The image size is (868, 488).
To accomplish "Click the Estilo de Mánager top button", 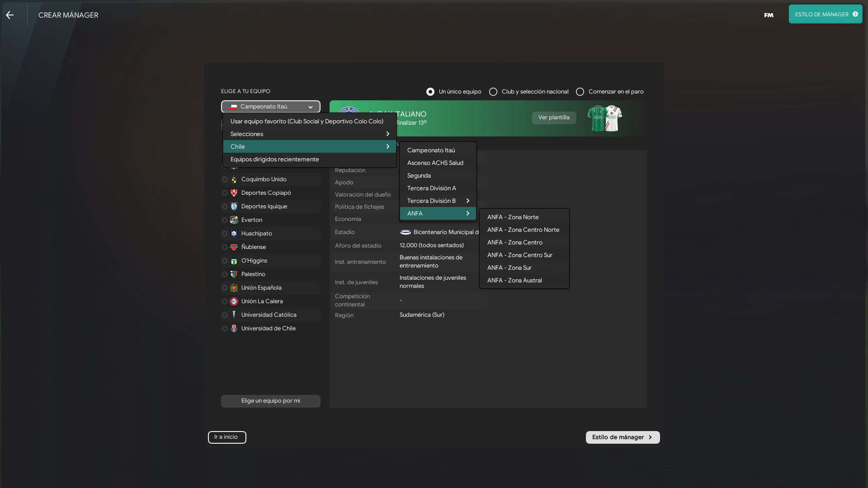I will click(x=826, y=14).
